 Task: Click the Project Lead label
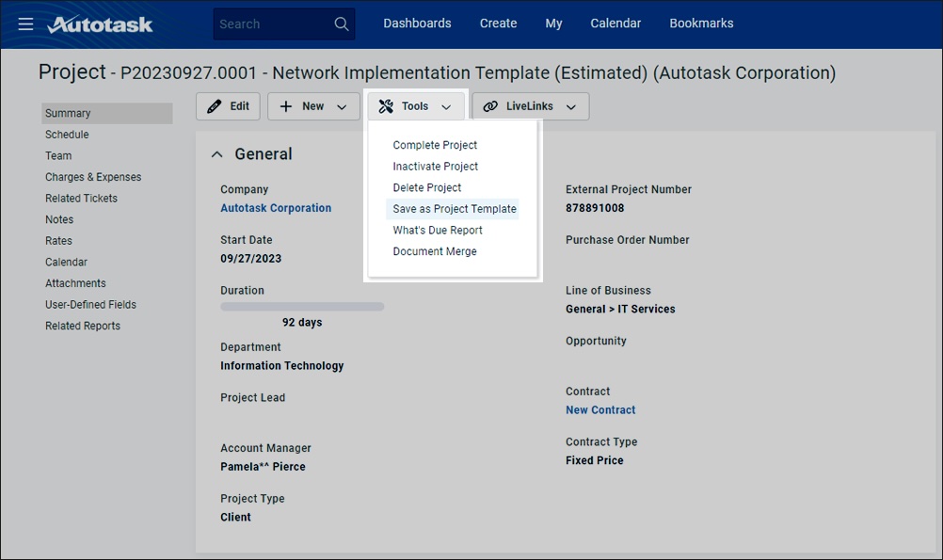click(x=252, y=397)
